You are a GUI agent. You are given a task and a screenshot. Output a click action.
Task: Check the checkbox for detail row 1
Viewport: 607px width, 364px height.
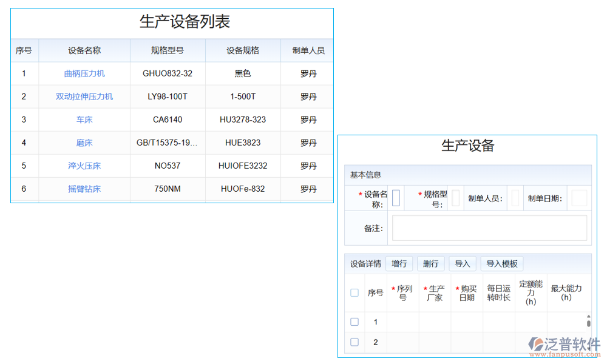point(354,322)
